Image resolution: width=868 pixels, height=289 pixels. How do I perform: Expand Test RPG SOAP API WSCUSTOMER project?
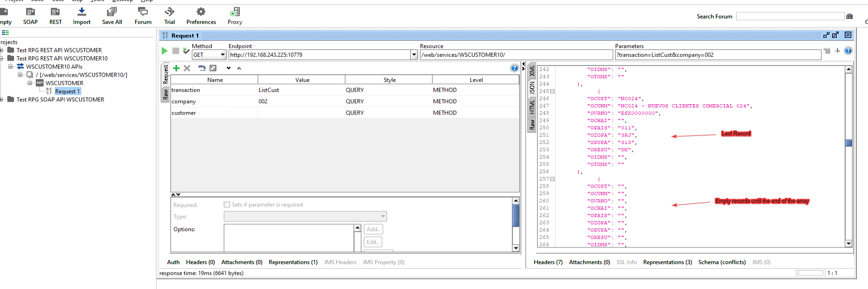[2, 99]
